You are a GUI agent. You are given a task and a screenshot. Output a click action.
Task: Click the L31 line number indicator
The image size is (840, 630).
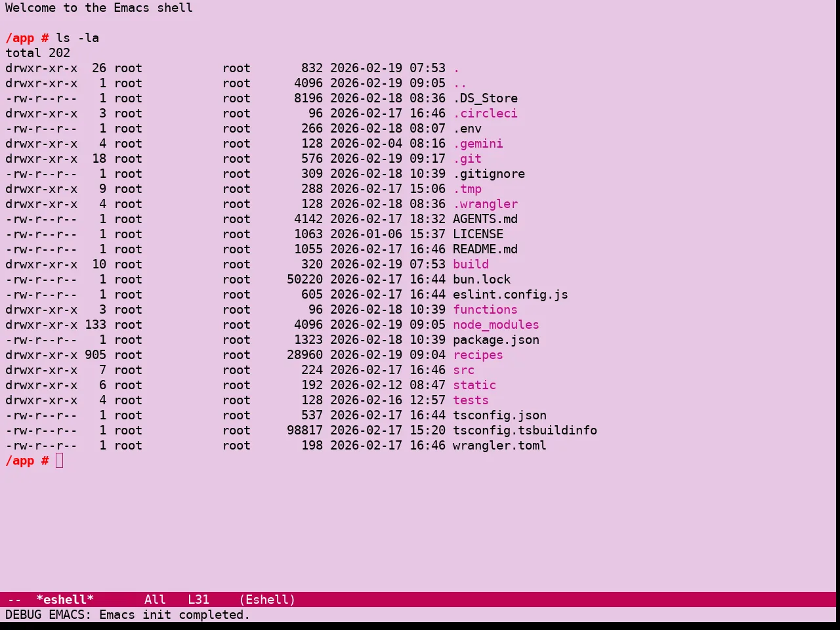(x=198, y=600)
